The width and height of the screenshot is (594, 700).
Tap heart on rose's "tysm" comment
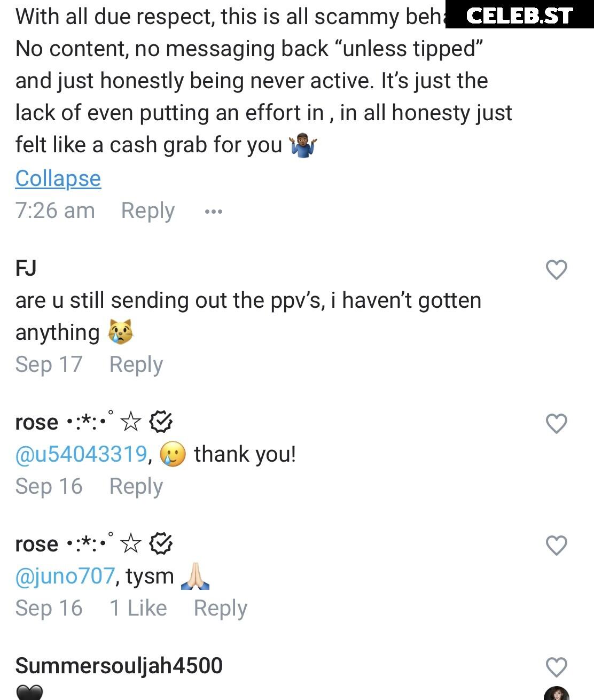556,546
